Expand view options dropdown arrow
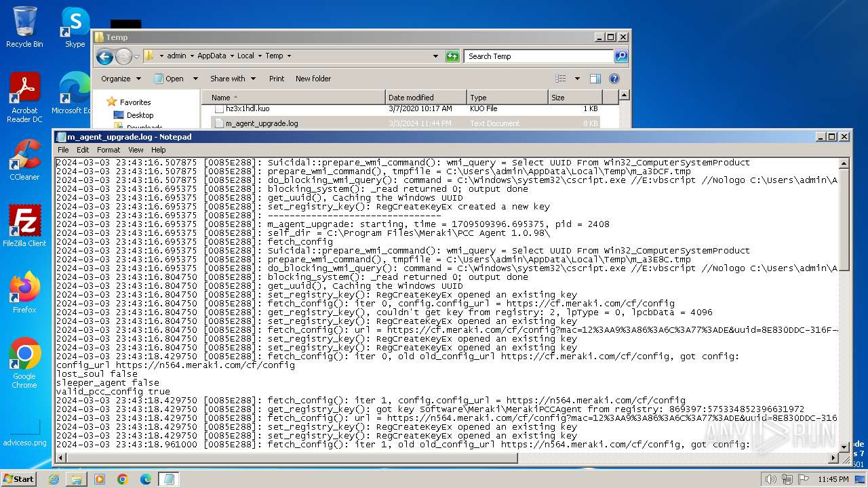This screenshot has height=488, width=868. click(576, 79)
